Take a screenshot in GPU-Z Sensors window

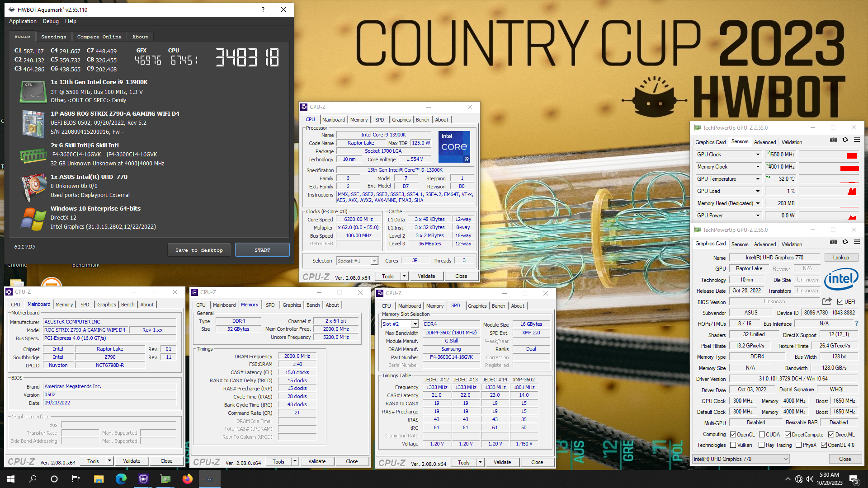click(833, 140)
